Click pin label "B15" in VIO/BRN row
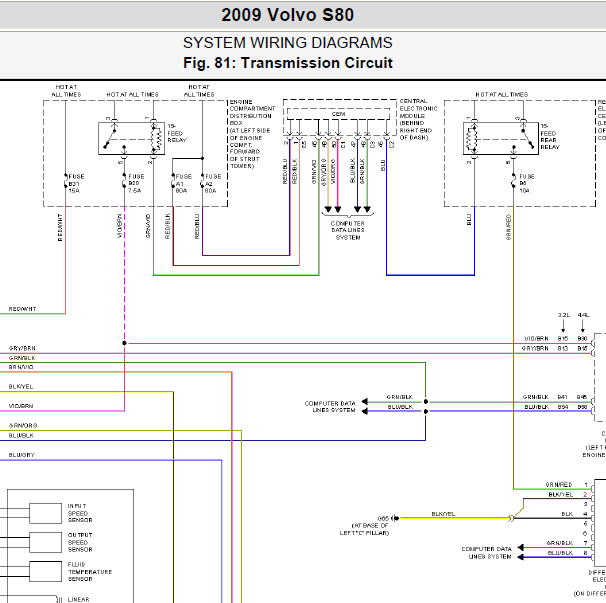This screenshot has width=606, height=603. (563, 339)
